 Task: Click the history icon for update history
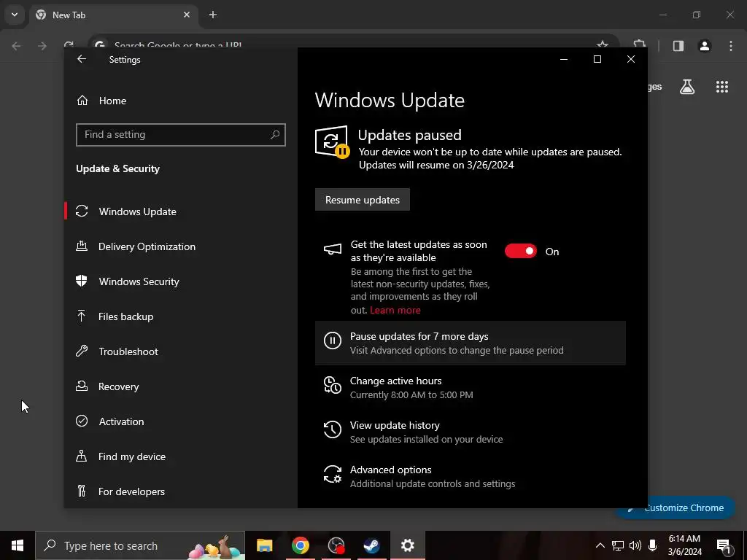(x=333, y=429)
